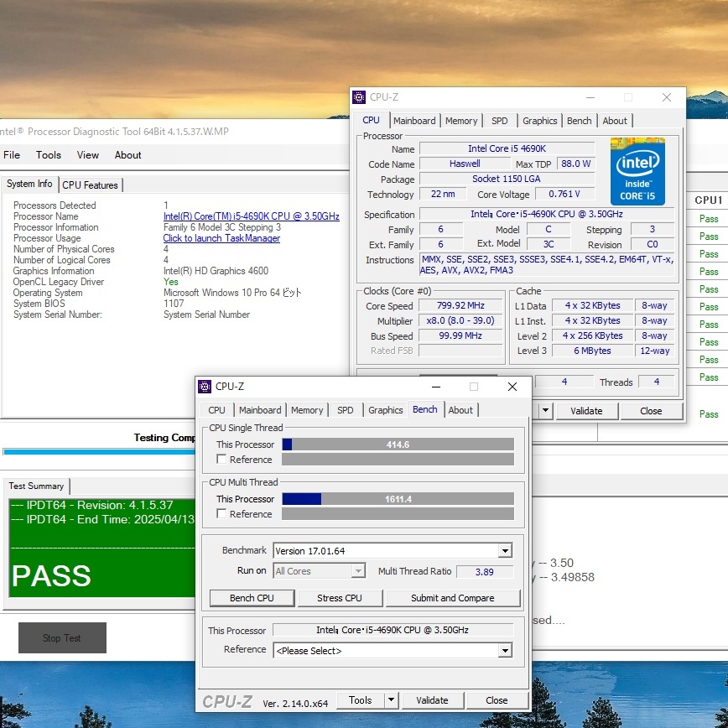
Task: Open the Benchmark version dropdown
Action: 504,551
